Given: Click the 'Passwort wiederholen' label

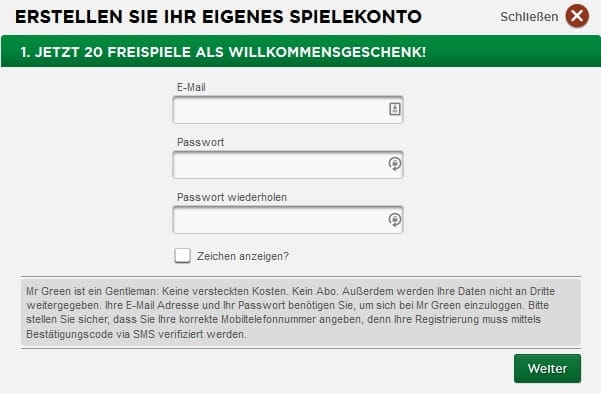Looking at the screenshot, I should click(232, 197).
